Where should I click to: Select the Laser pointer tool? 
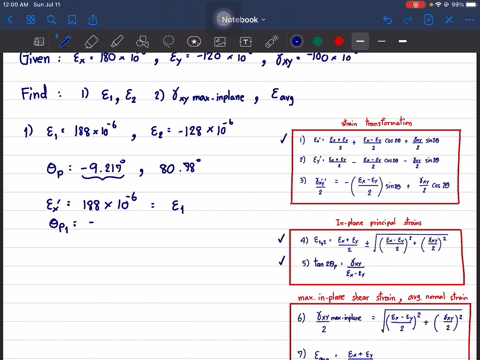pyautogui.click(x=271, y=42)
